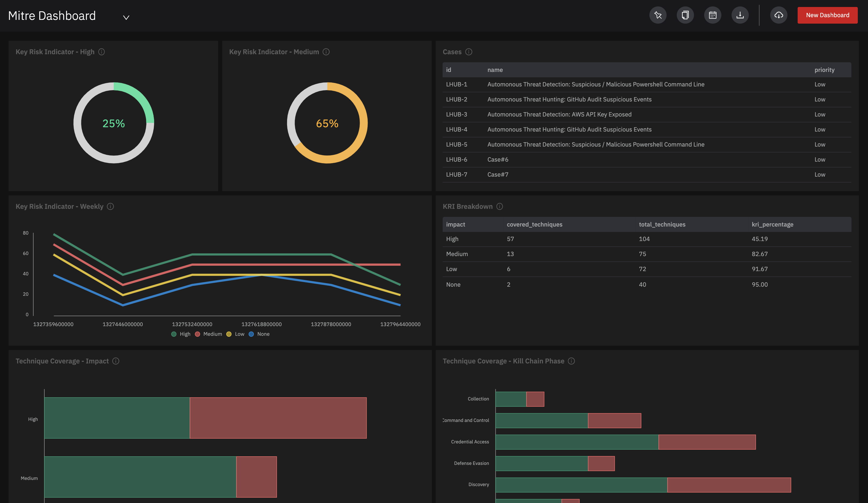Click info icon for Key Risk Indicator - High
868x503 pixels.
pyautogui.click(x=101, y=52)
